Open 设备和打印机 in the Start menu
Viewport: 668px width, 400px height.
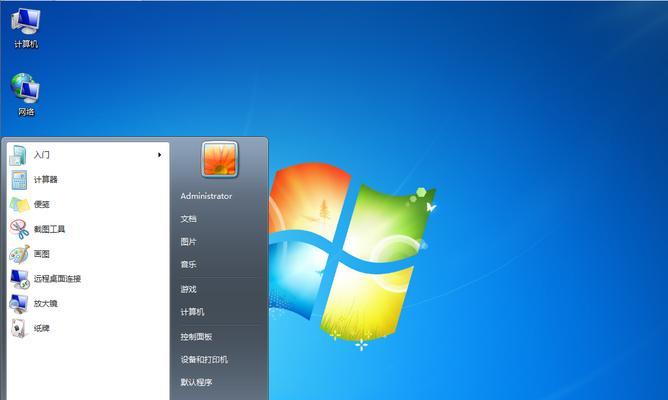tap(204, 360)
